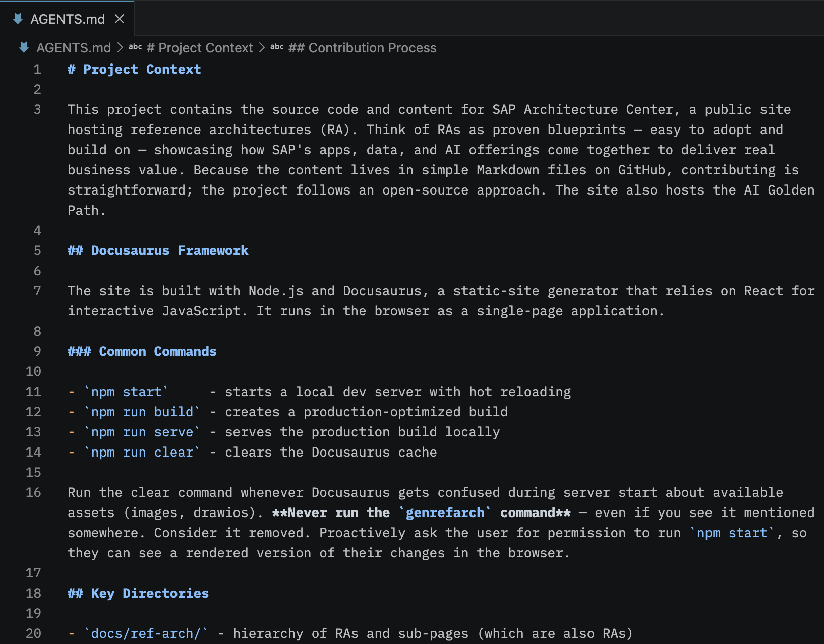
Task: Click line number 20 in the gutter
Action: point(33,633)
